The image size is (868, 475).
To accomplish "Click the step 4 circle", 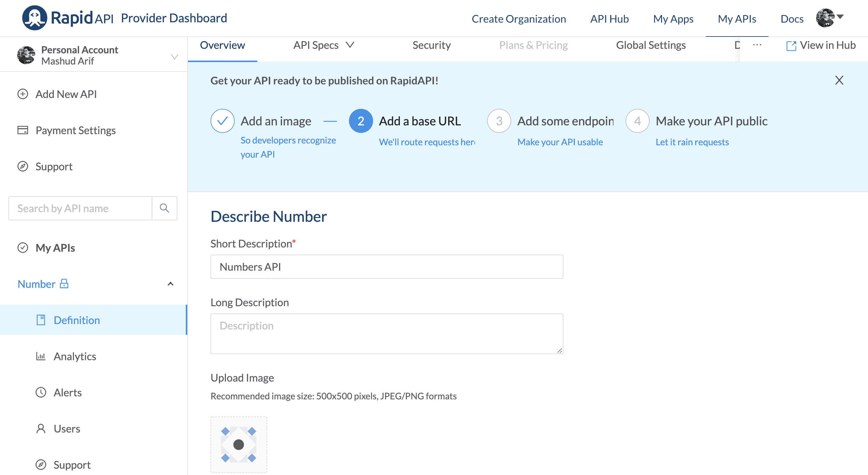I will (637, 121).
